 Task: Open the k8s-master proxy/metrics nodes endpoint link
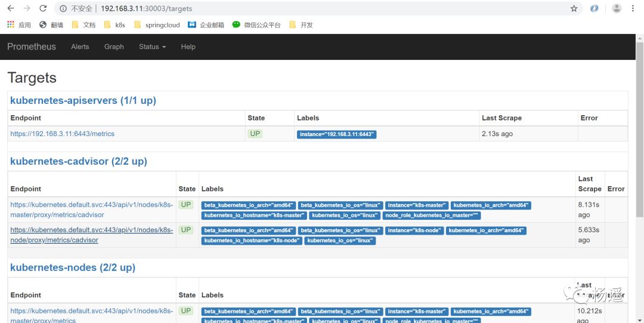92,315
